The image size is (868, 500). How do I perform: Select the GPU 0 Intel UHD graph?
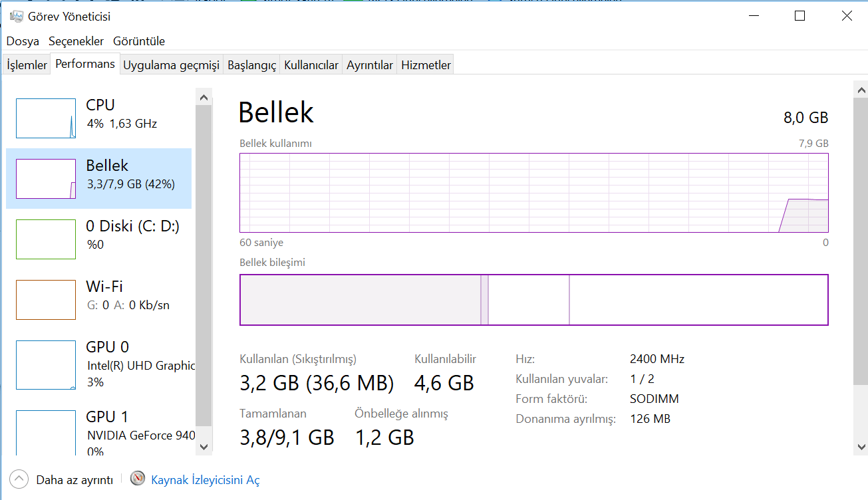click(x=46, y=365)
